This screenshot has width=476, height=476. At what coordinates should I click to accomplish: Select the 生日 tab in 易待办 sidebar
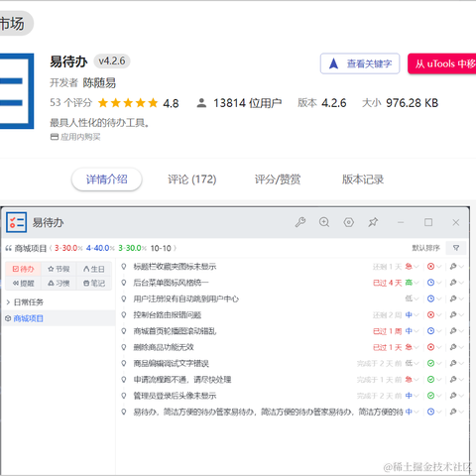coord(94,269)
